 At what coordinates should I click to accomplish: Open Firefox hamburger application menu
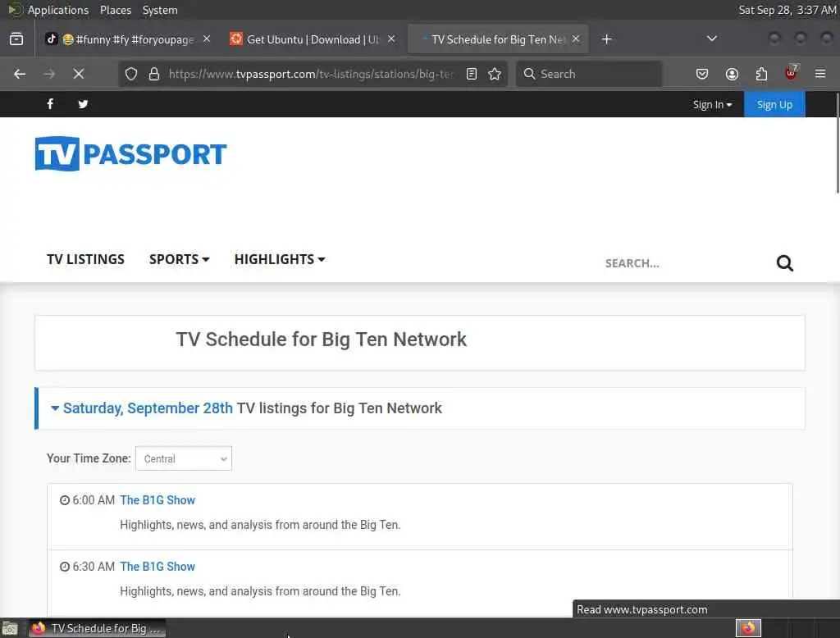[820, 74]
